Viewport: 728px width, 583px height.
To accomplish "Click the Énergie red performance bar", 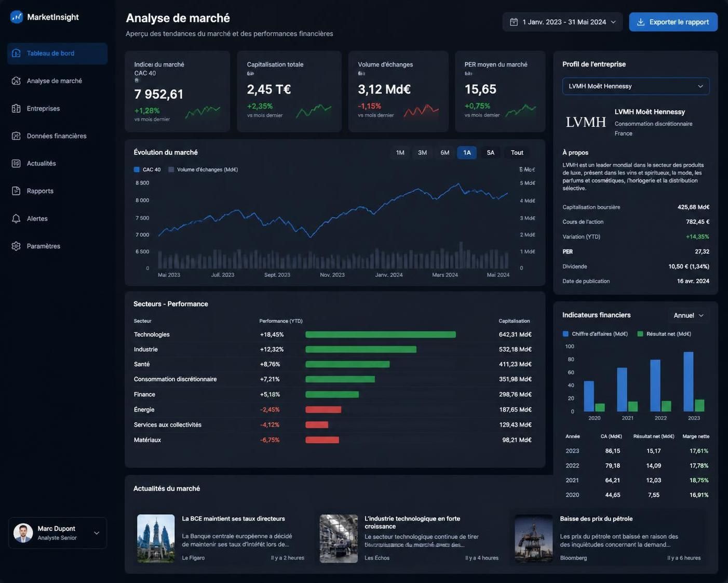I will click(x=323, y=409).
